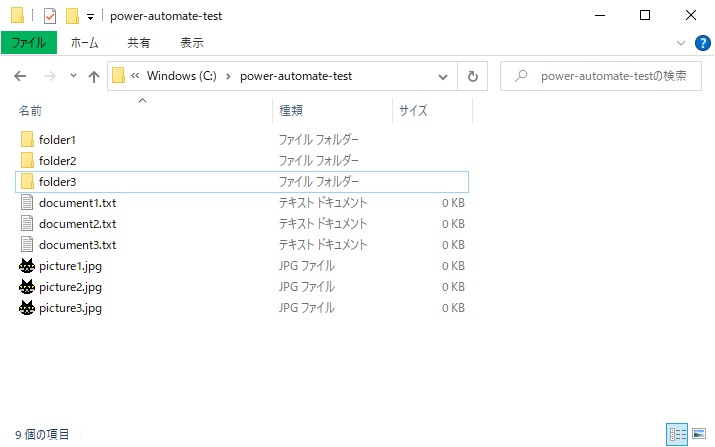The height and width of the screenshot is (447, 715).
Task: Select the picture2.jpg cat icon
Action: 27,286
